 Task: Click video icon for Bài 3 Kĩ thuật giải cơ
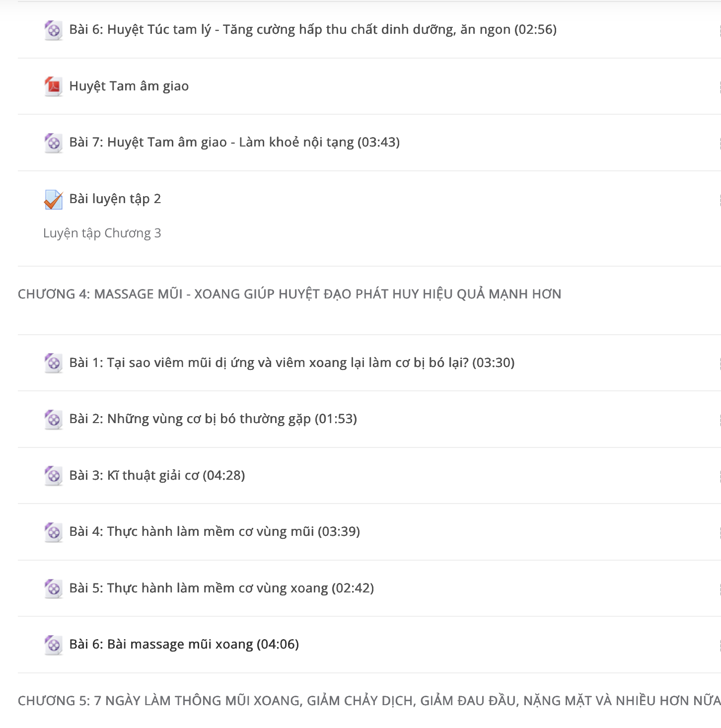pos(53,476)
